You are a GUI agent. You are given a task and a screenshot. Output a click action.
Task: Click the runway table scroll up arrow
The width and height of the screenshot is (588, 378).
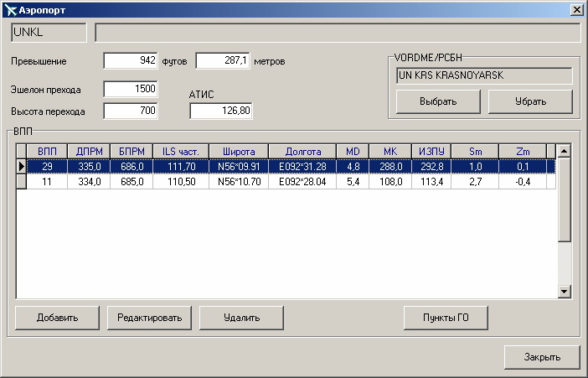(564, 151)
